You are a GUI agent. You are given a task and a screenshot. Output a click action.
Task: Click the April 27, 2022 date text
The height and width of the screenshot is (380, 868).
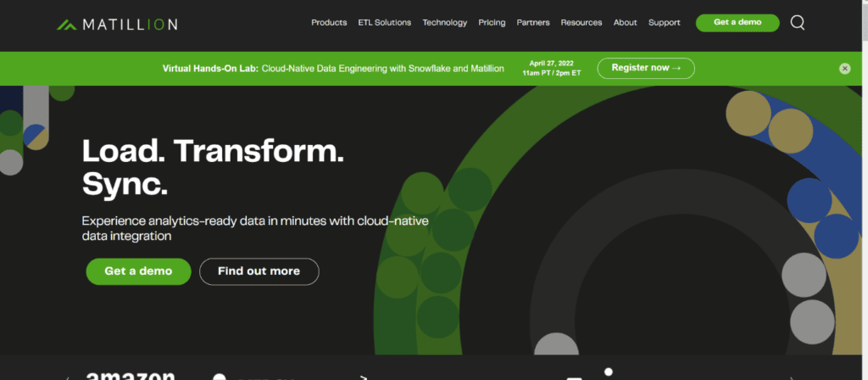coord(551,64)
